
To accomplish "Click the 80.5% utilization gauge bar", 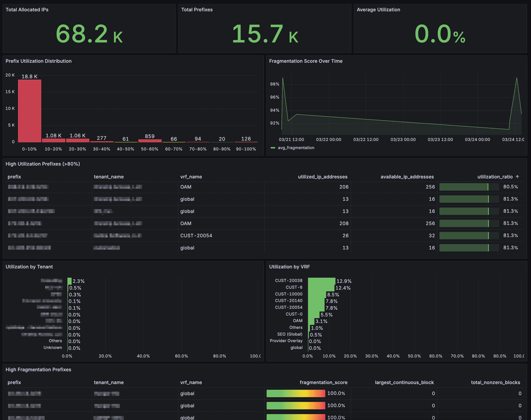I will click(467, 187).
